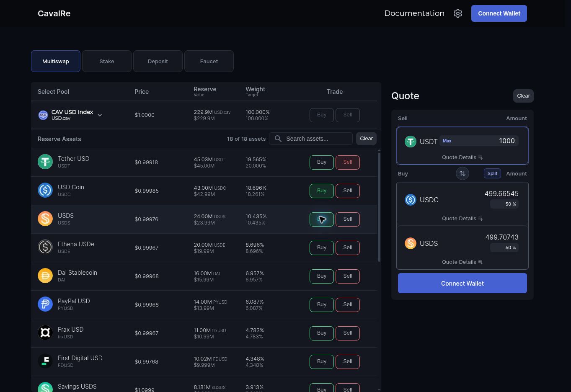
Task: Click Sell for Frax USD
Action: (348, 333)
